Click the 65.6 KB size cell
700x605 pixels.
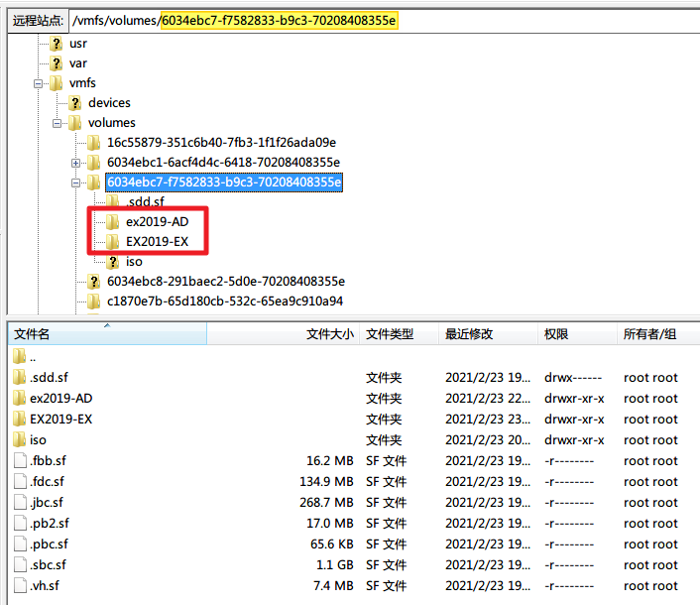[332, 544]
